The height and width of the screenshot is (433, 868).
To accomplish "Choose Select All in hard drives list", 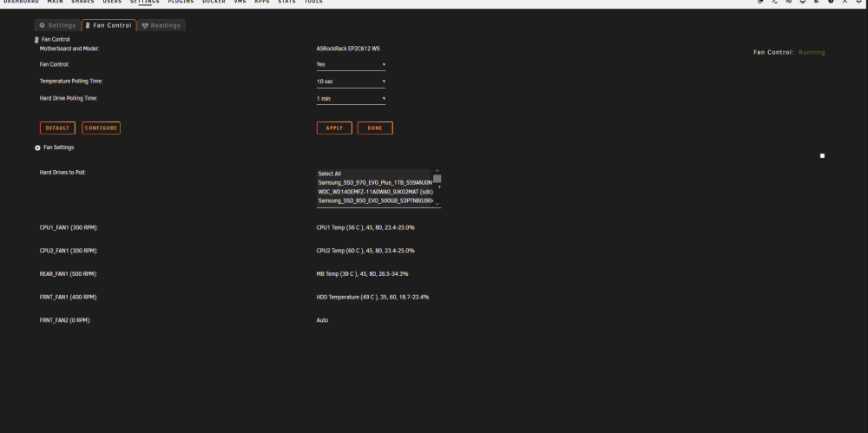I will point(374,174).
